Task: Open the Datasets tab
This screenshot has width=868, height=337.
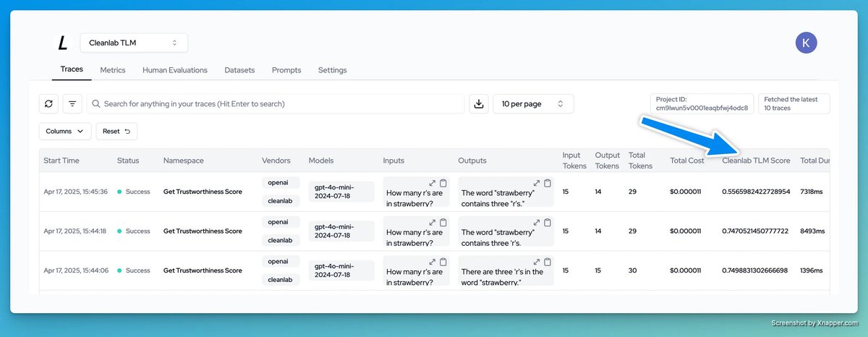Action: coord(239,70)
